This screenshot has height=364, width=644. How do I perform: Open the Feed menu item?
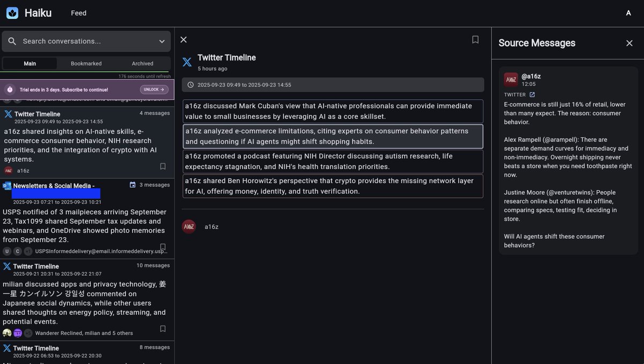(78, 13)
